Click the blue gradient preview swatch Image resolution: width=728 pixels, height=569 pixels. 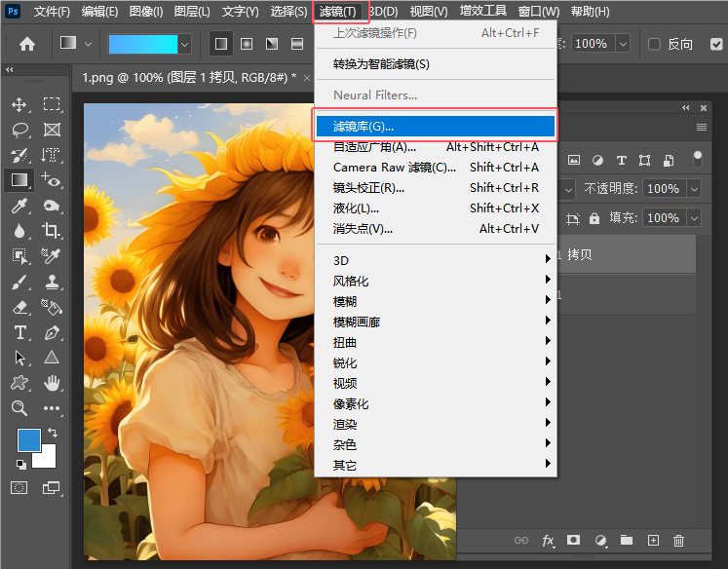143,45
